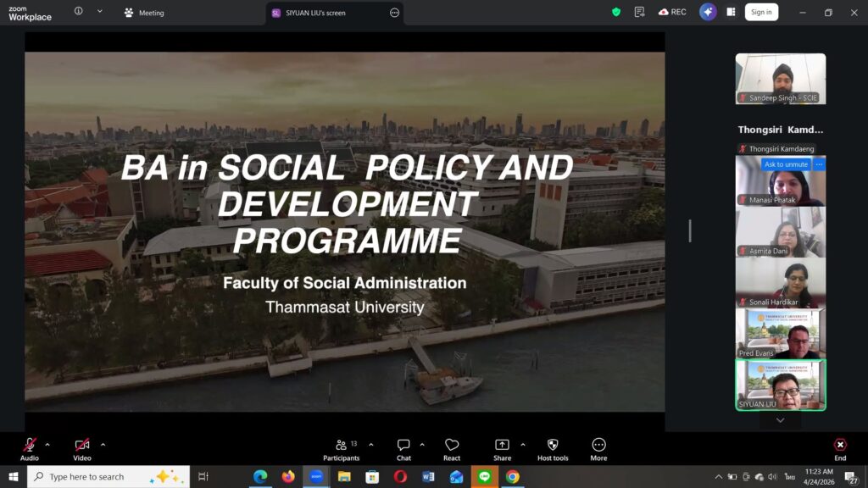Open AI Companion sparkle icon
Viewport: 868px width, 488px height.
708,12
